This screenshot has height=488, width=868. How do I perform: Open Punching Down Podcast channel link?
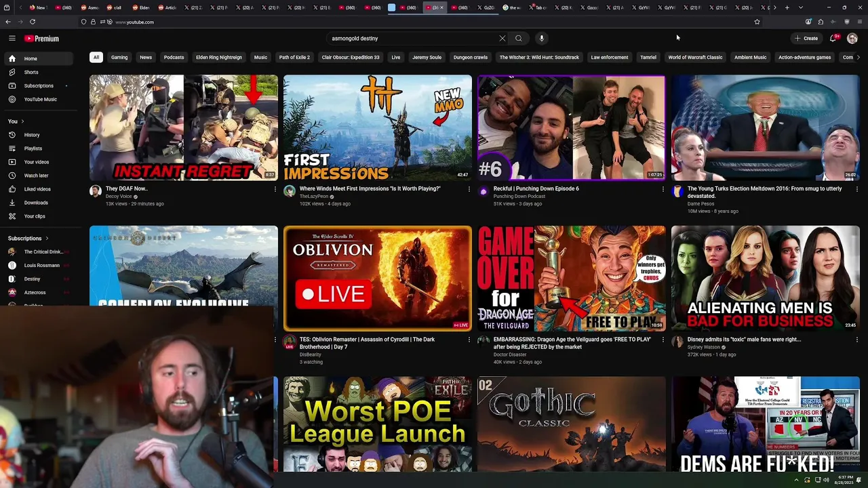click(x=519, y=197)
